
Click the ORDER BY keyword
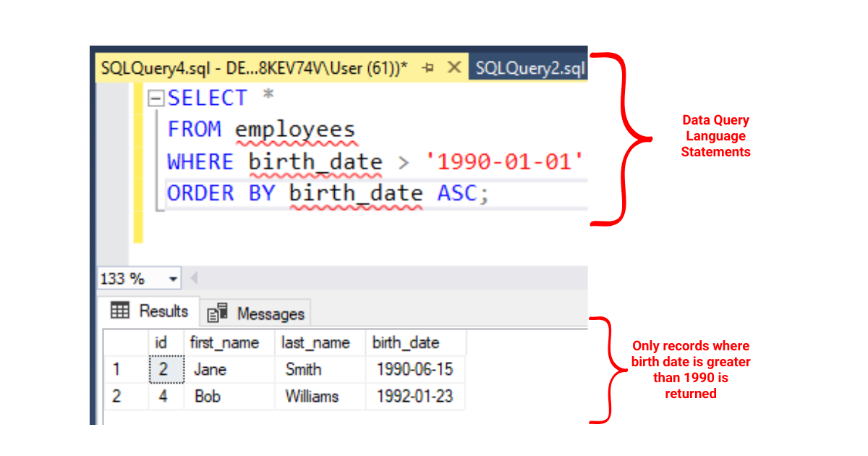pos(221,193)
